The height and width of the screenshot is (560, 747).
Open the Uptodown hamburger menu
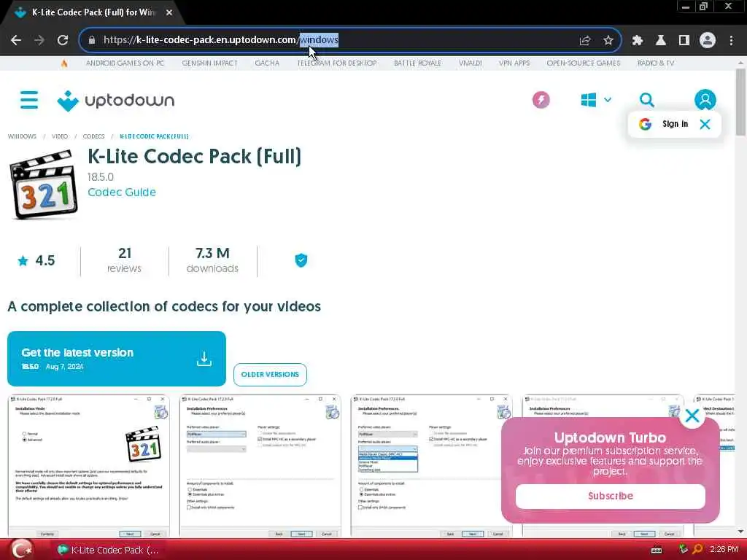click(x=29, y=100)
